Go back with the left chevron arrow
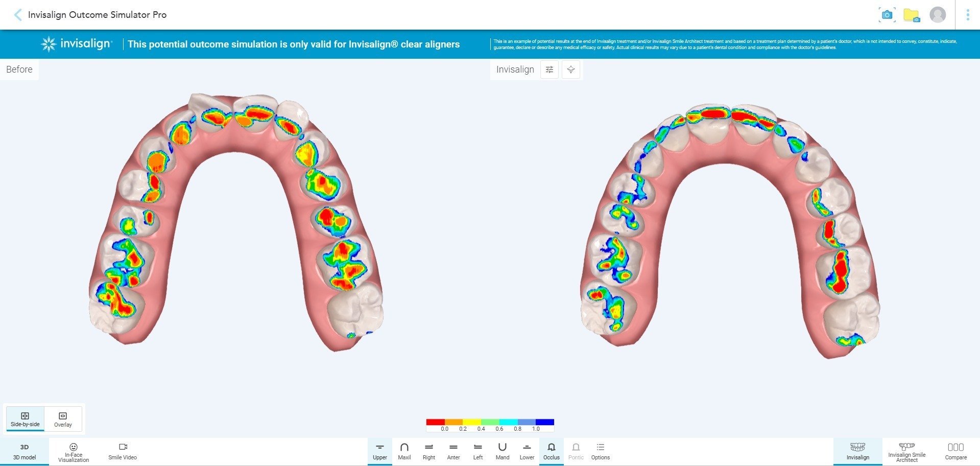The image size is (980, 466). (18, 15)
